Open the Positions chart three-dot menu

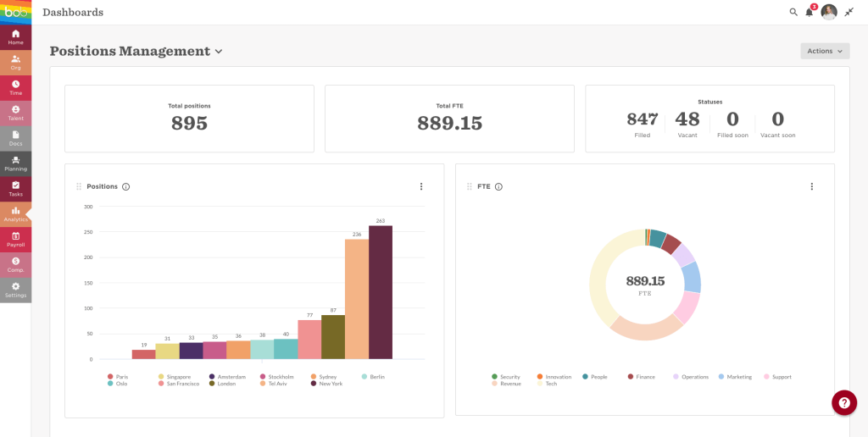point(420,186)
